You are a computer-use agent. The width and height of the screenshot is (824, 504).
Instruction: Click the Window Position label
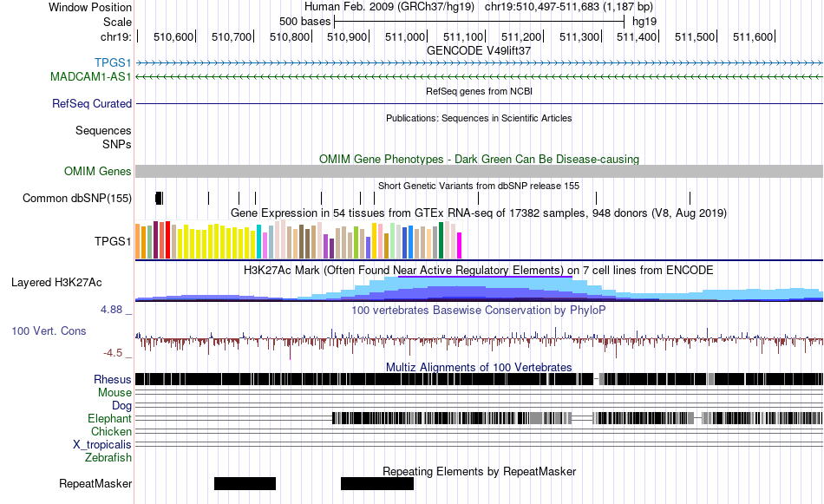[90, 7]
